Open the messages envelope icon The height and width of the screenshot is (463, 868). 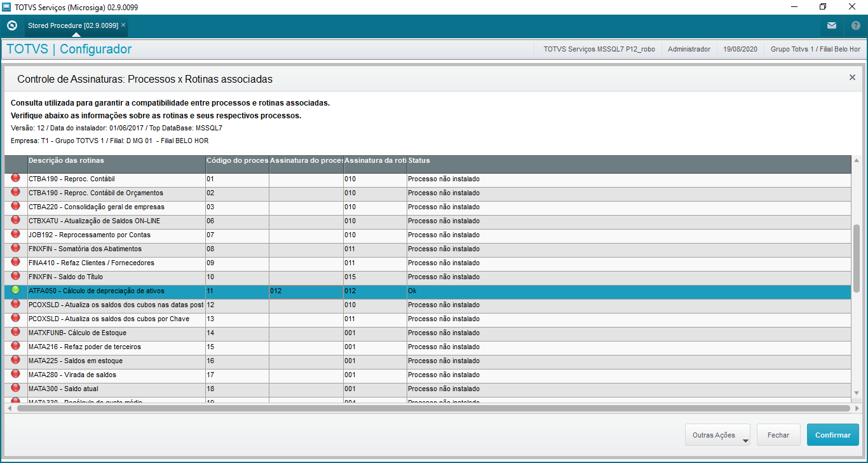(832, 26)
